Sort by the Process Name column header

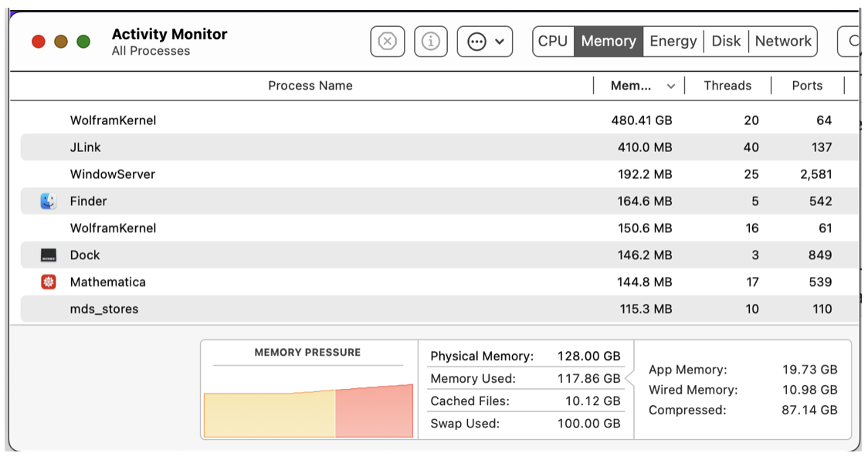(310, 86)
